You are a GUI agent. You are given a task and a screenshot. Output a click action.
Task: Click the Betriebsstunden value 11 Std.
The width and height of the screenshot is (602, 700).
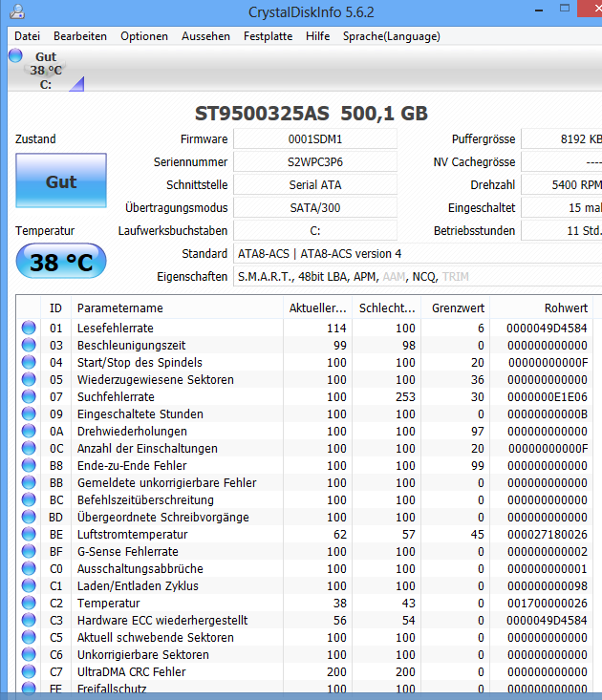(562, 231)
